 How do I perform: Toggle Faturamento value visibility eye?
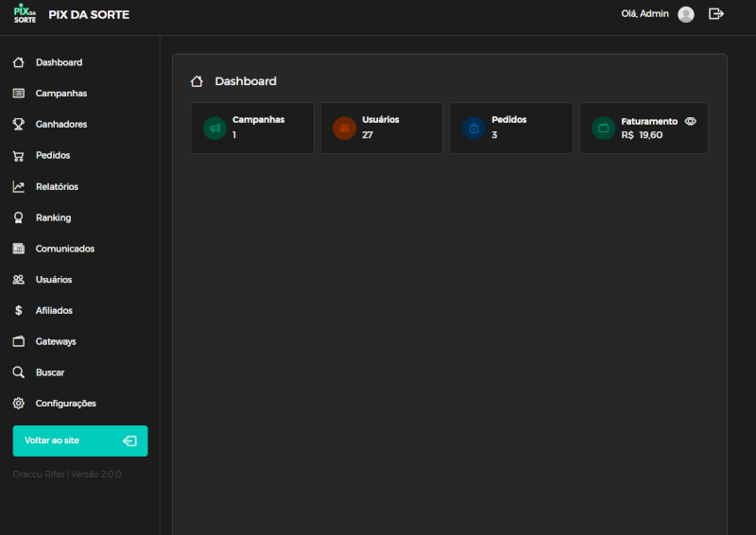coord(691,122)
